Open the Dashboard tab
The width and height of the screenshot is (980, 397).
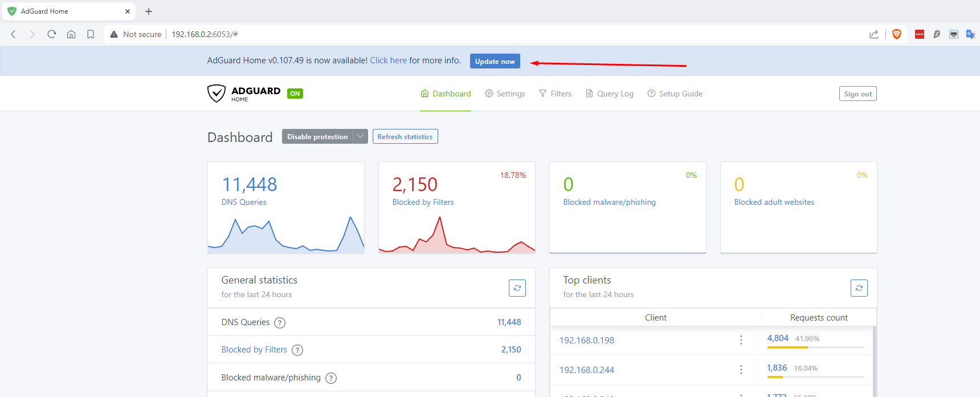[x=446, y=94]
